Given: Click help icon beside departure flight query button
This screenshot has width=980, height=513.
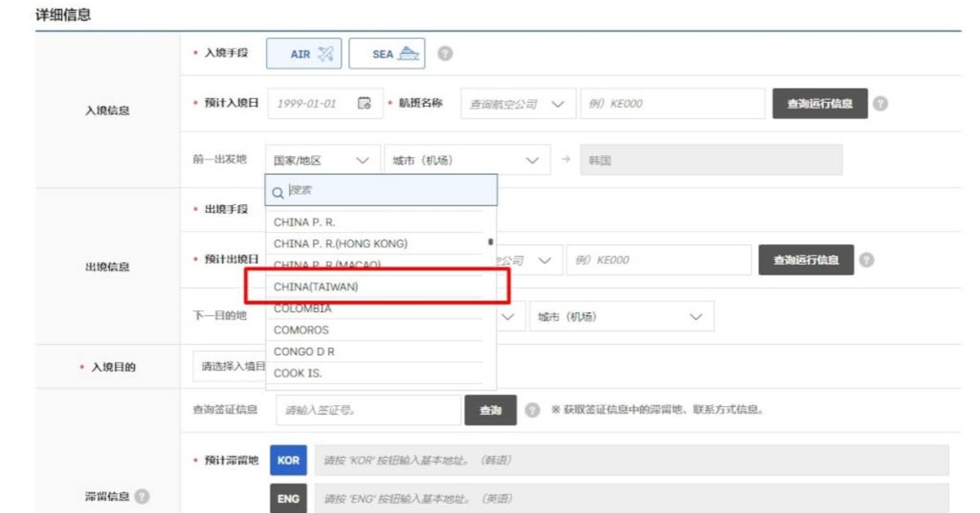Looking at the screenshot, I should [866, 260].
